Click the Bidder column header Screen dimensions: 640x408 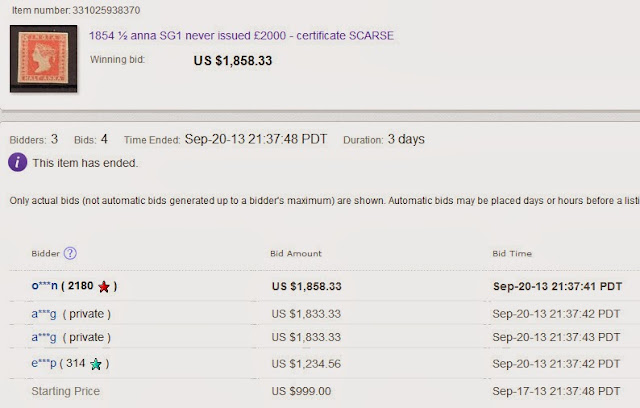(x=45, y=254)
